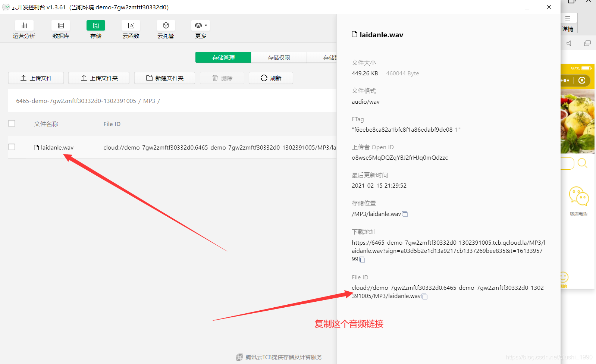Click the 饭店电话 chat icon in simulator
596x364 pixels.
tap(578, 196)
